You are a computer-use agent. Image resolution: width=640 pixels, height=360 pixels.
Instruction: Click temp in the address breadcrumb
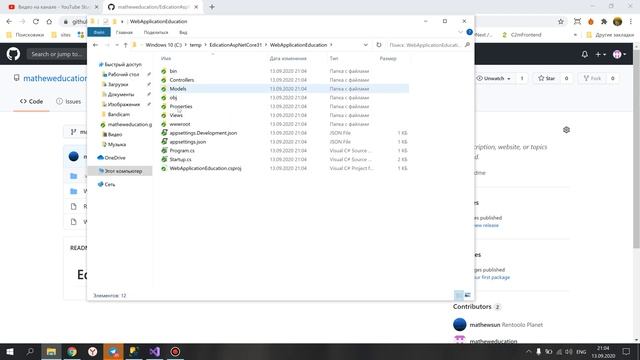[x=196, y=45]
